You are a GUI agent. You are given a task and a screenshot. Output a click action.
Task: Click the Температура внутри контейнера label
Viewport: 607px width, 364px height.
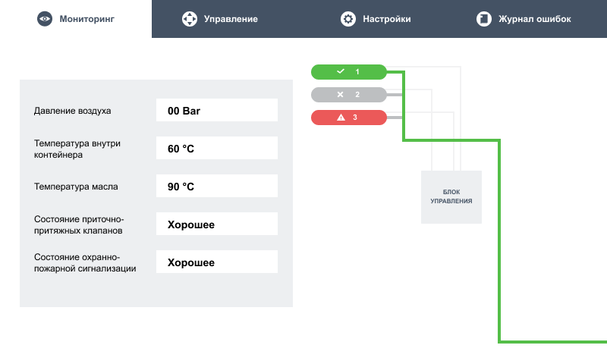pyautogui.click(x=77, y=149)
